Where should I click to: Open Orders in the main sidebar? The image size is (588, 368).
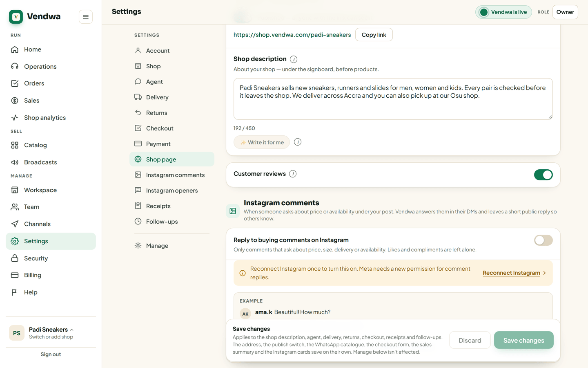pos(51,83)
